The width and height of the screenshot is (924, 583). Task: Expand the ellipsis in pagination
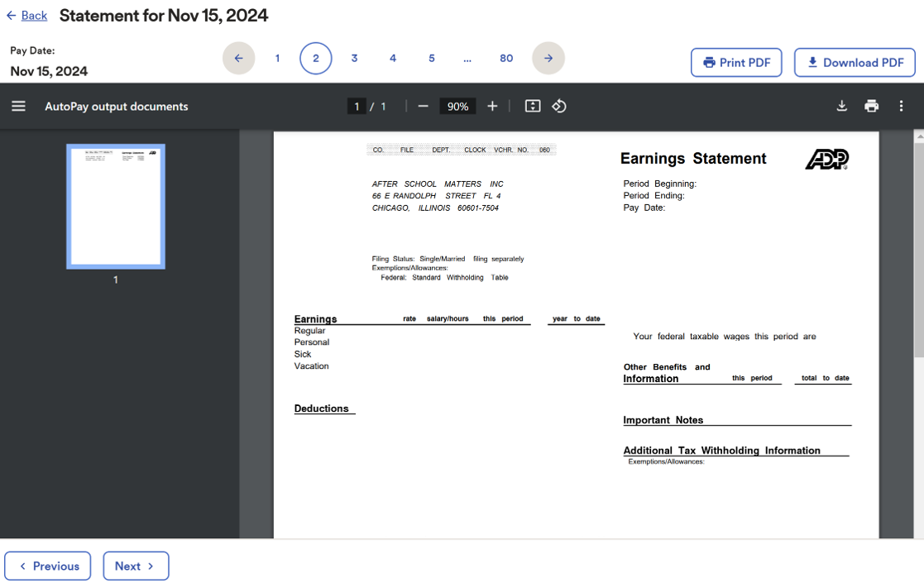coord(467,58)
